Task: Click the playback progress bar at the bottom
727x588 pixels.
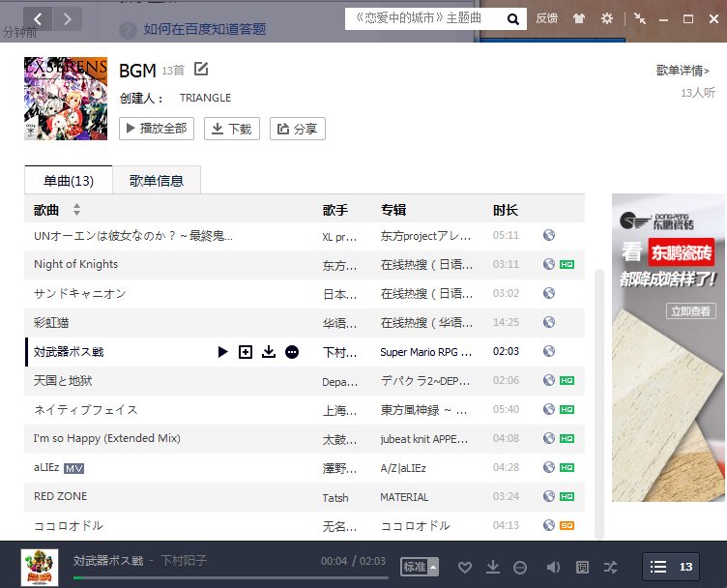Action: (242, 577)
